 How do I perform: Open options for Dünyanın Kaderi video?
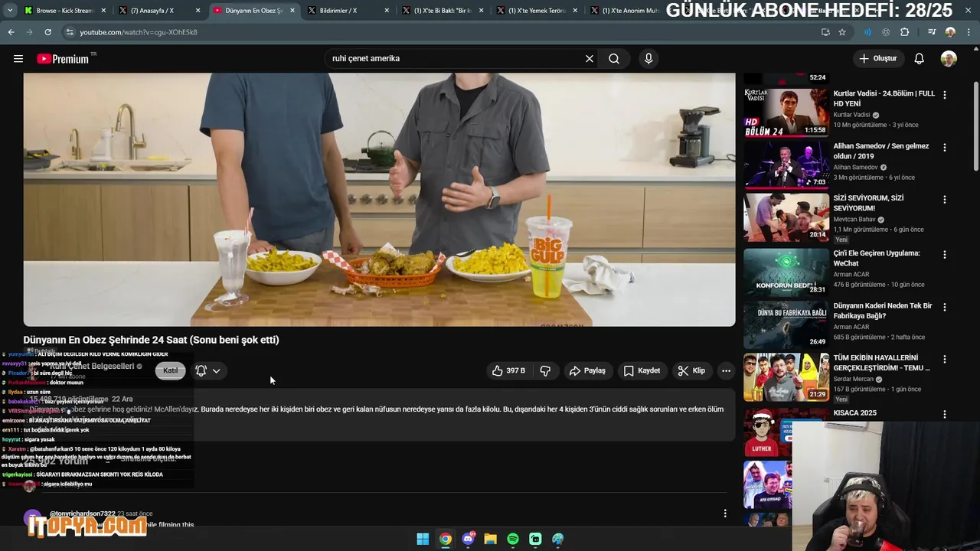pos(945,307)
